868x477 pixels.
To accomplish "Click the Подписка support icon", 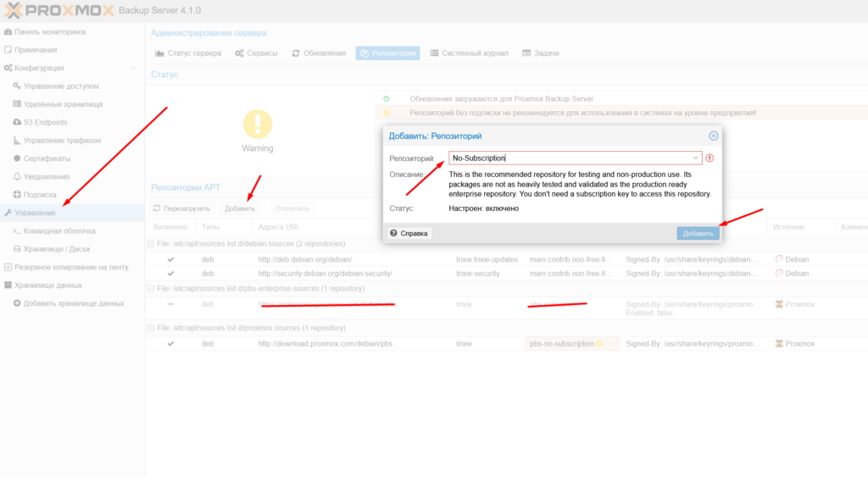I will (x=17, y=195).
